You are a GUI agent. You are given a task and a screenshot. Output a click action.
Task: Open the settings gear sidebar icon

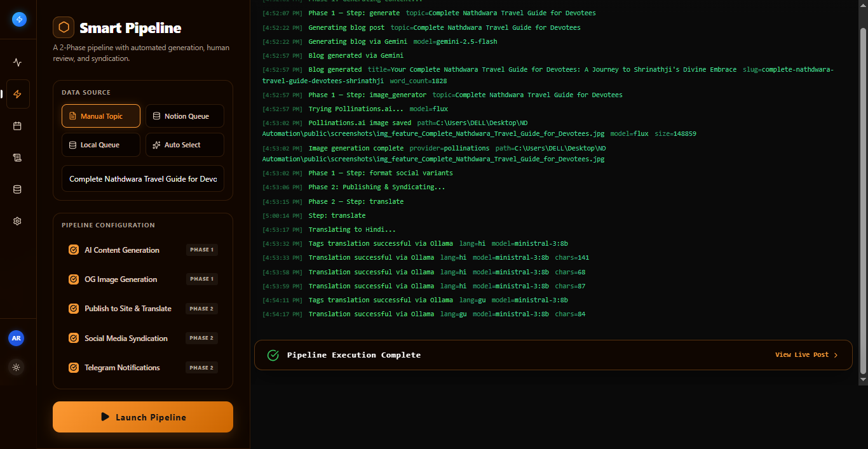pos(18,221)
